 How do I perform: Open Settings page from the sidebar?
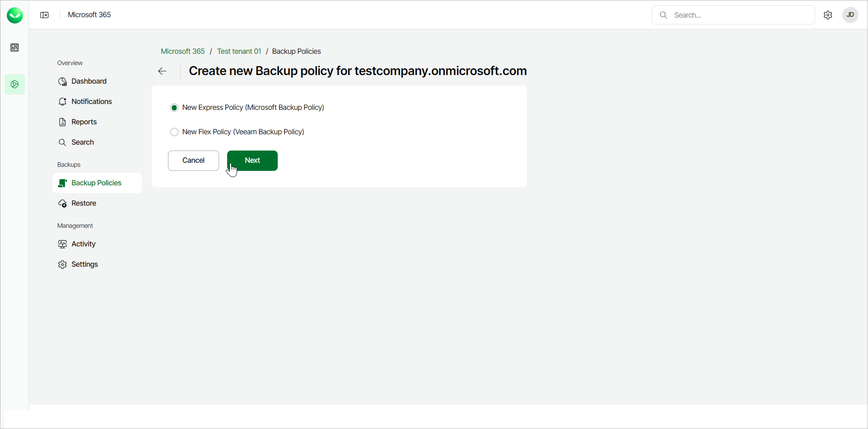click(x=97, y=264)
